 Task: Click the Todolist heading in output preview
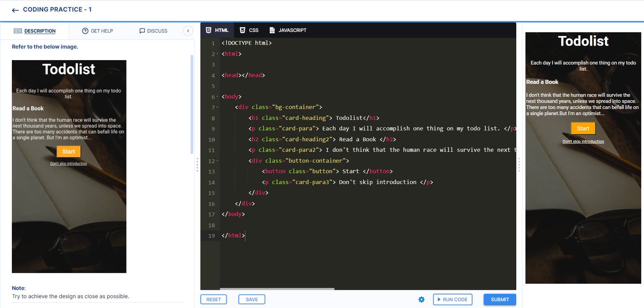(583, 41)
